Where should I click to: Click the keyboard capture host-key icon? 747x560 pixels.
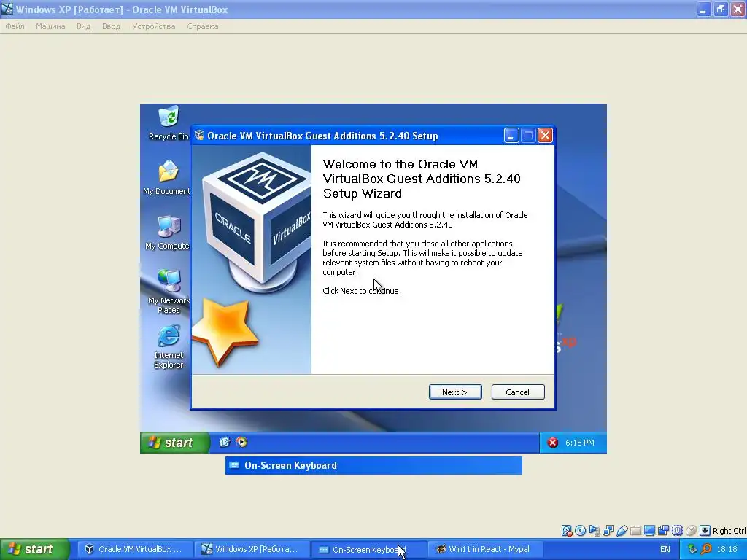pyautogui.click(x=705, y=531)
